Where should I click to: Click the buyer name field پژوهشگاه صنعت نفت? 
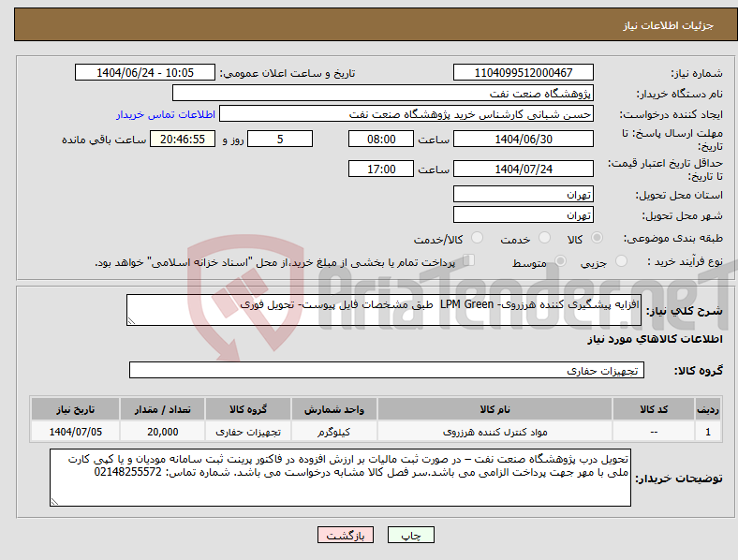pos(383,93)
